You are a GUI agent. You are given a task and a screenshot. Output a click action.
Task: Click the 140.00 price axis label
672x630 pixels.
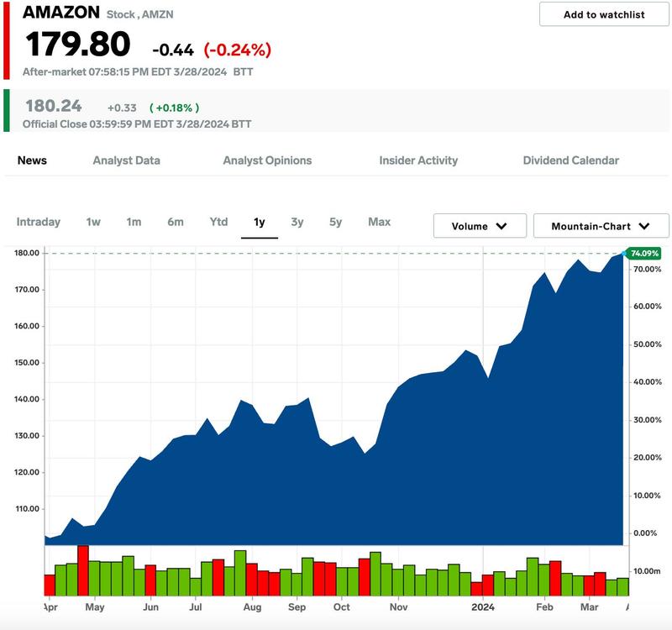(x=27, y=399)
